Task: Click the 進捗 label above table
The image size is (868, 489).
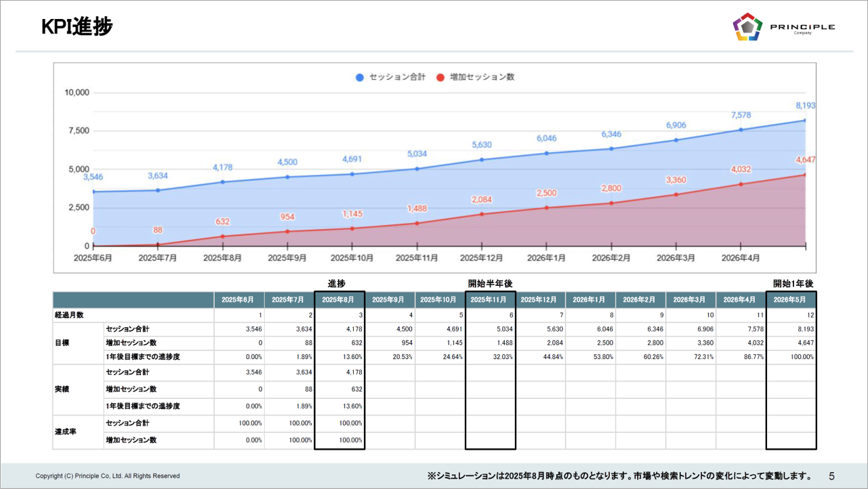Action: point(337,283)
